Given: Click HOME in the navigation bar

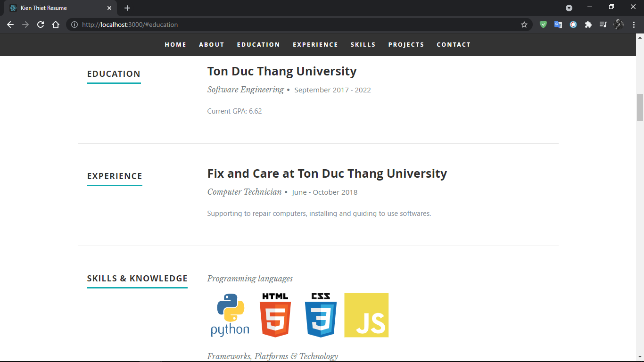Looking at the screenshot, I should [175, 44].
